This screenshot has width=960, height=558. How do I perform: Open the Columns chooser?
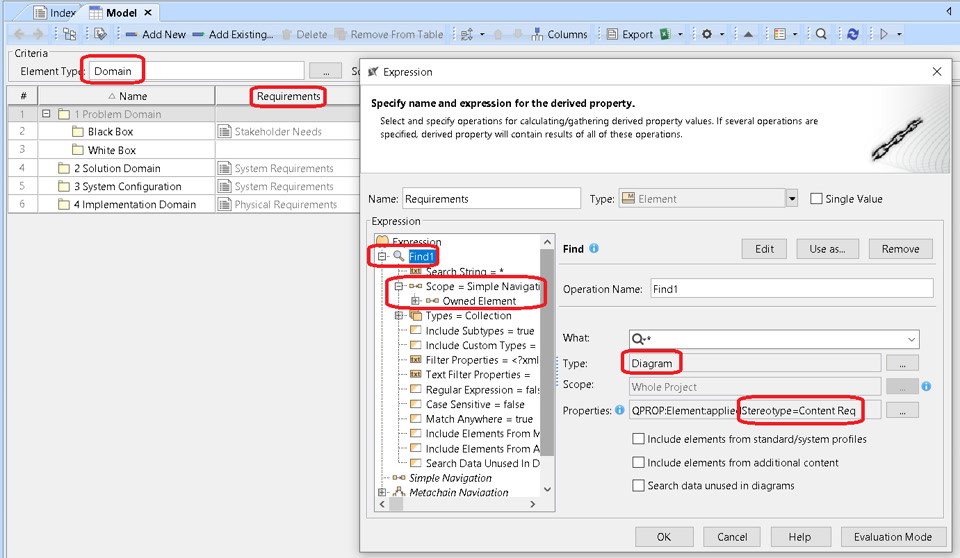tap(560, 34)
